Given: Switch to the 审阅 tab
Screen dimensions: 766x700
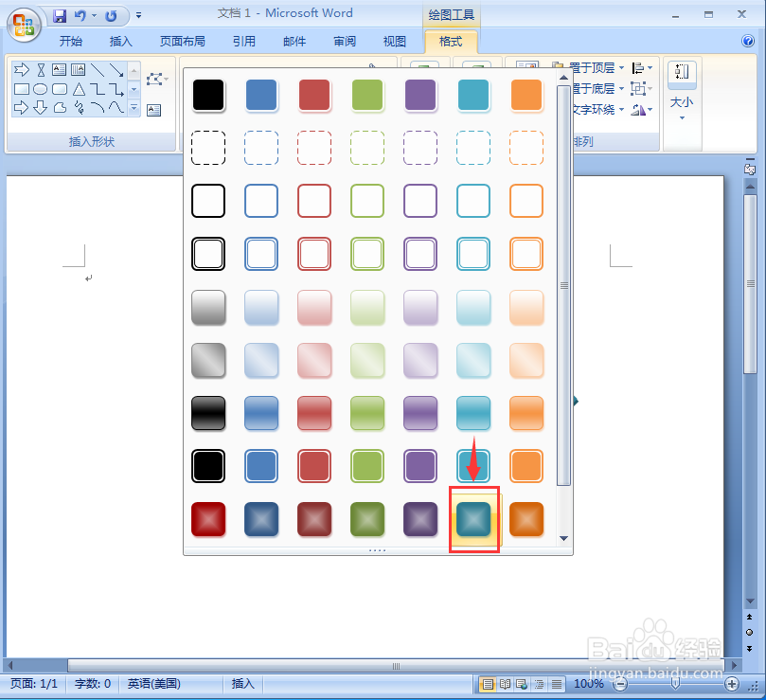Looking at the screenshot, I should click(x=345, y=41).
